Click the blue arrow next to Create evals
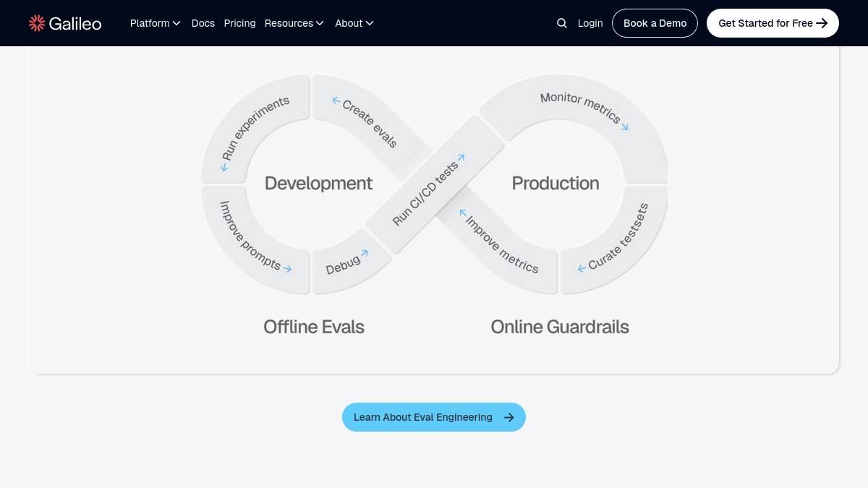Viewport: 868px width, 488px height. pyautogui.click(x=336, y=101)
